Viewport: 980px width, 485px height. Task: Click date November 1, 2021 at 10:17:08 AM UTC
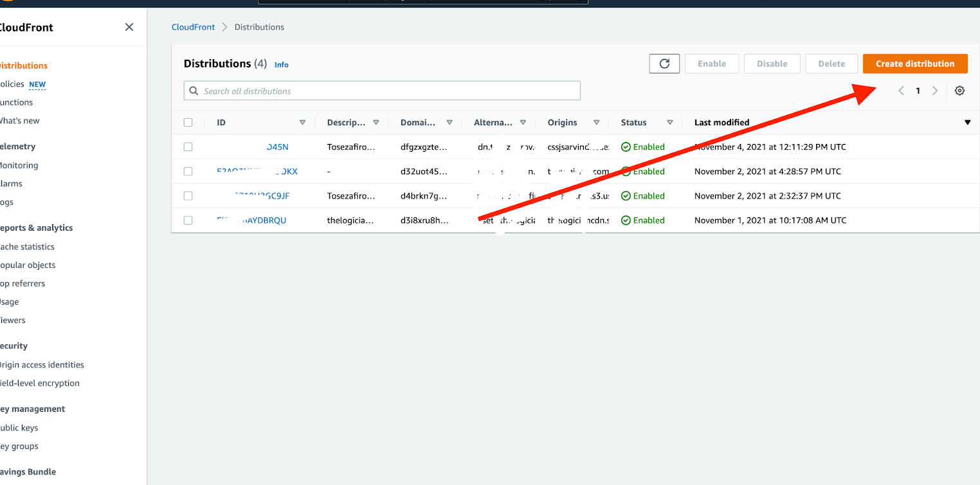(x=770, y=220)
